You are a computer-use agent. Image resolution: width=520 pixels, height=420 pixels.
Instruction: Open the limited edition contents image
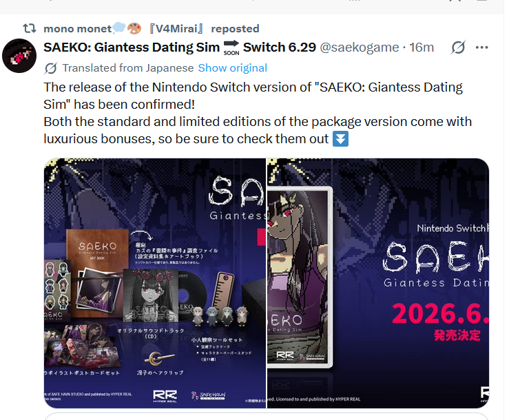[x=155, y=283]
